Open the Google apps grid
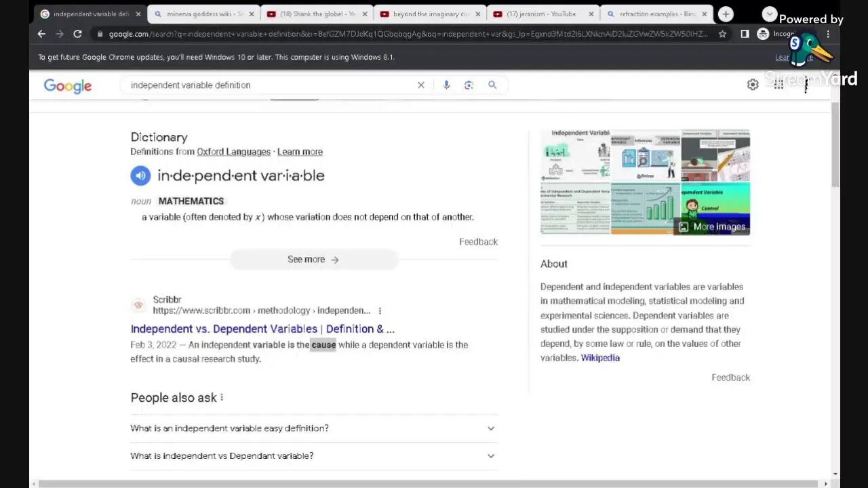The image size is (868, 488). tap(778, 85)
